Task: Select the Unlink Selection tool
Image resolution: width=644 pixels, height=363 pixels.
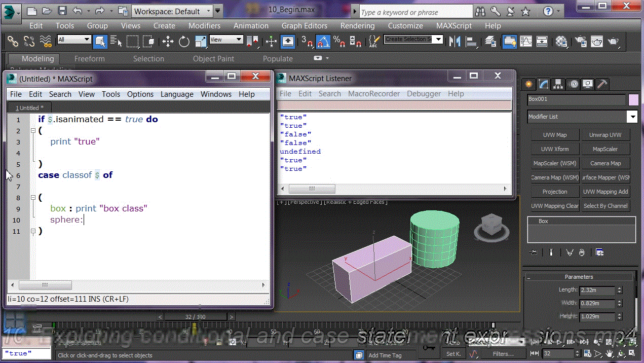Action: click(x=29, y=41)
